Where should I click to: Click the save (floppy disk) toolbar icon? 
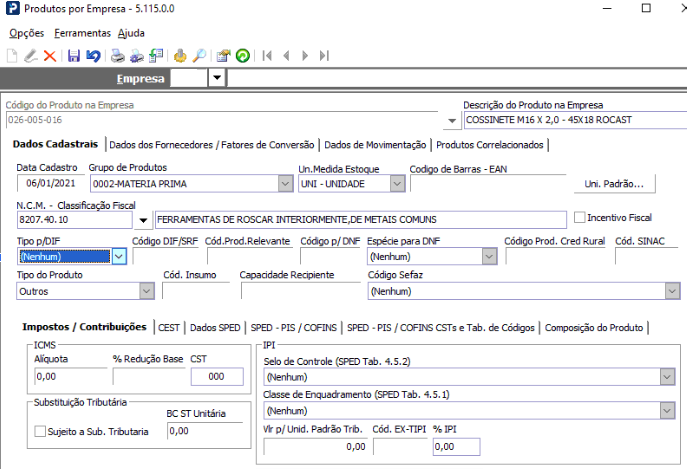[74, 56]
